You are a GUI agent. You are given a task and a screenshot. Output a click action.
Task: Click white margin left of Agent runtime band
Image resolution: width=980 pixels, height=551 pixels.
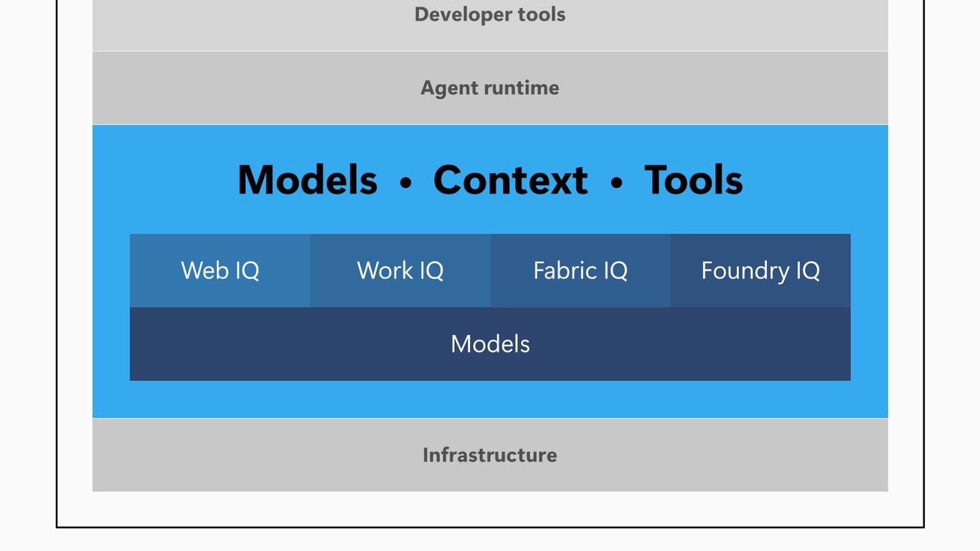coord(75,88)
